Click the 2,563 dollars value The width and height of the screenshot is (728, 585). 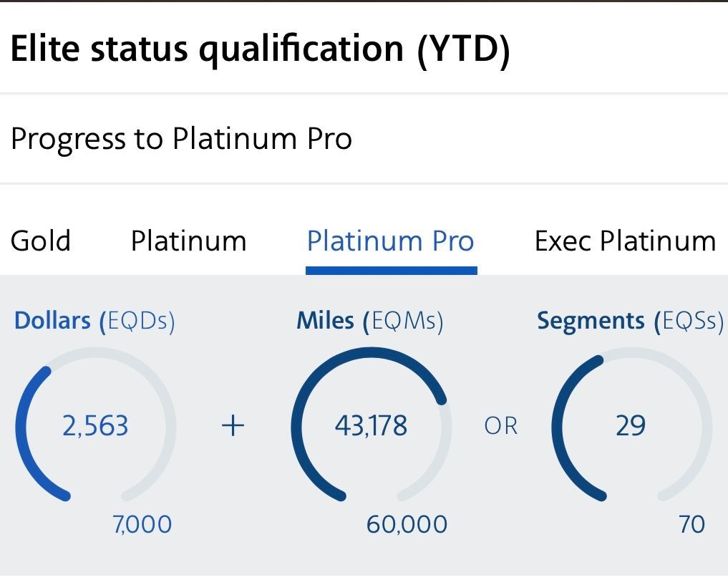click(x=95, y=427)
